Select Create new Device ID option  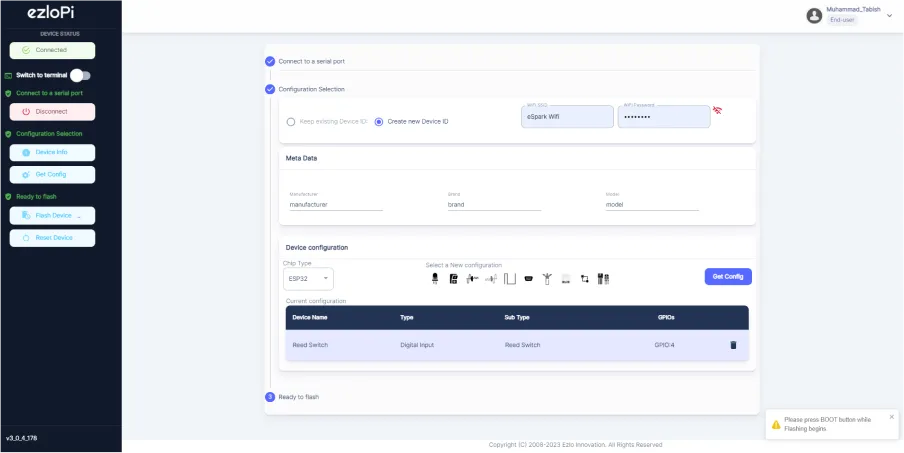click(x=379, y=121)
